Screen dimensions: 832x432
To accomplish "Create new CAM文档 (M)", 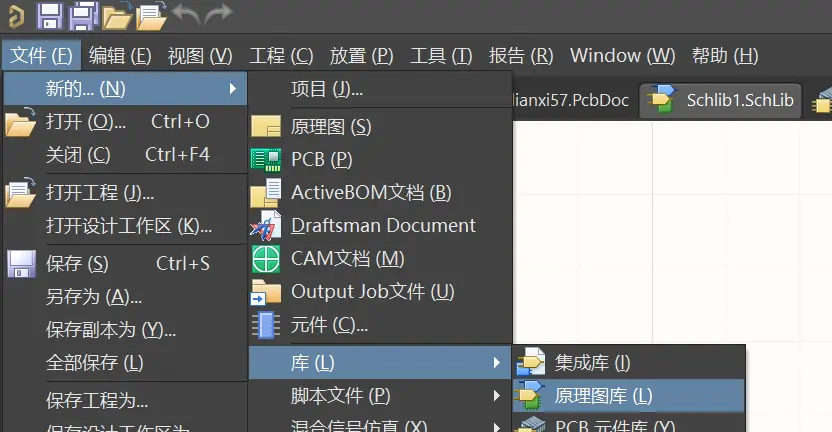I will [380, 259].
